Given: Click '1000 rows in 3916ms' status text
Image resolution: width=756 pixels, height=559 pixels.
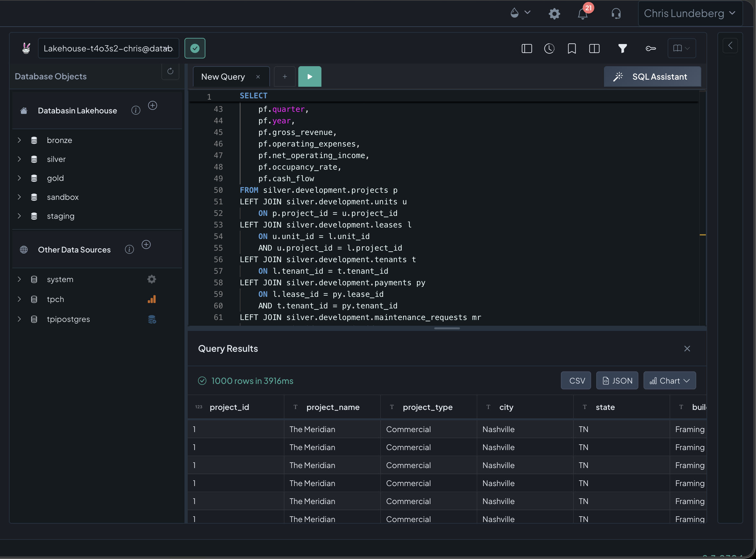Looking at the screenshot, I should pyautogui.click(x=252, y=381).
